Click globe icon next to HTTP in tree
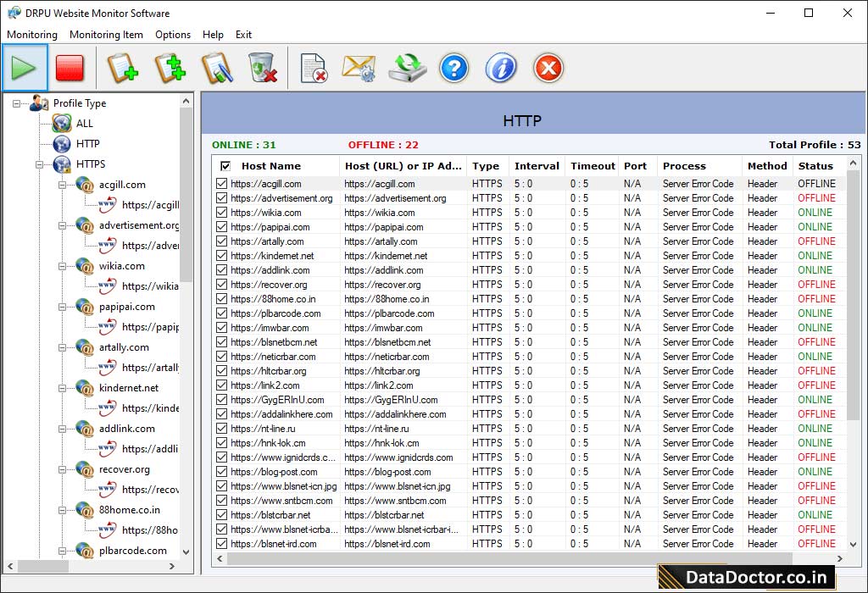The height and width of the screenshot is (593, 868). pos(62,144)
